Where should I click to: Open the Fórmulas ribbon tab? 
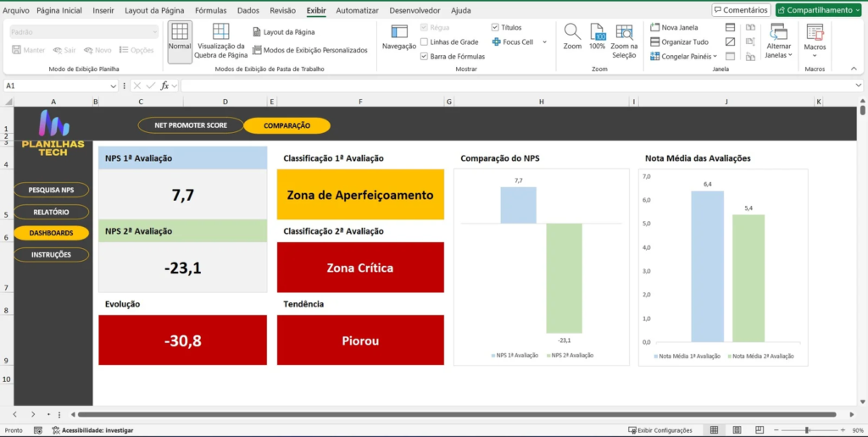[x=211, y=10]
